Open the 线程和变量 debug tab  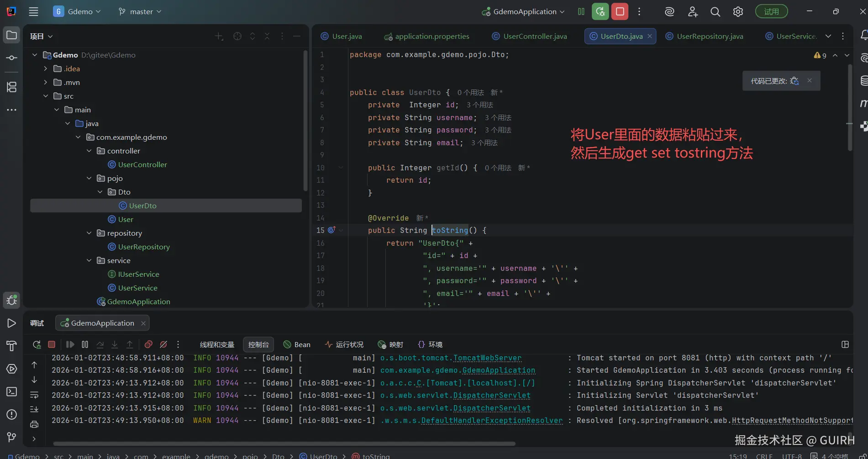click(x=217, y=344)
